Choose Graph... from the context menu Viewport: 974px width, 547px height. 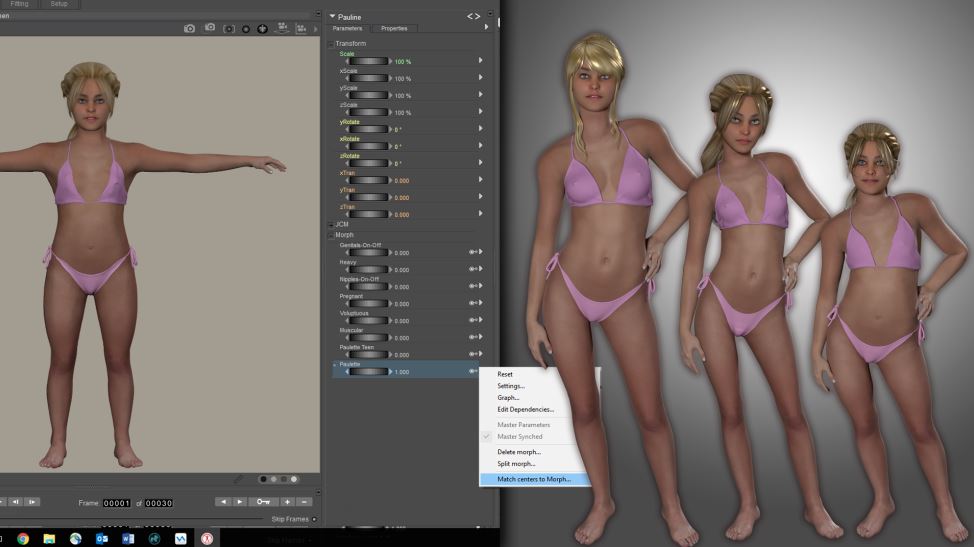(508, 398)
